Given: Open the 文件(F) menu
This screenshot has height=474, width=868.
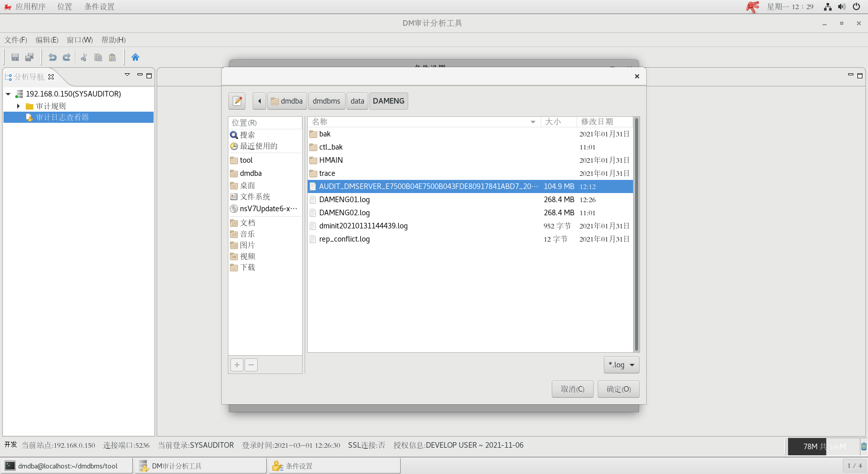Looking at the screenshot, I should pos(16,40).
